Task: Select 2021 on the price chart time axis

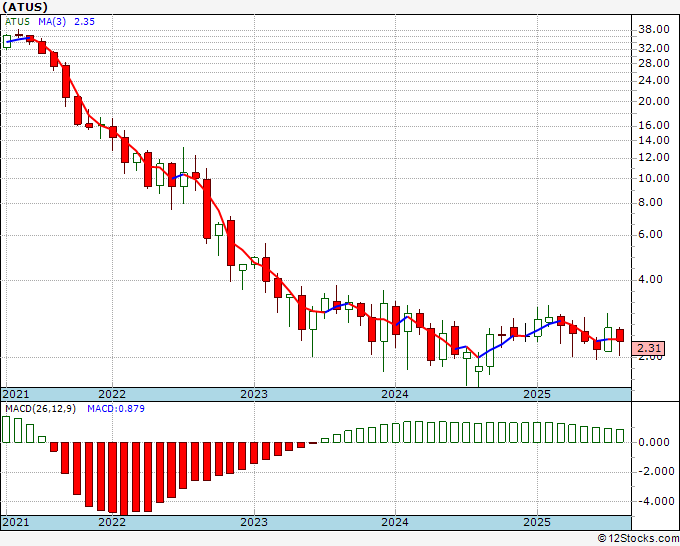Action: 16,394
